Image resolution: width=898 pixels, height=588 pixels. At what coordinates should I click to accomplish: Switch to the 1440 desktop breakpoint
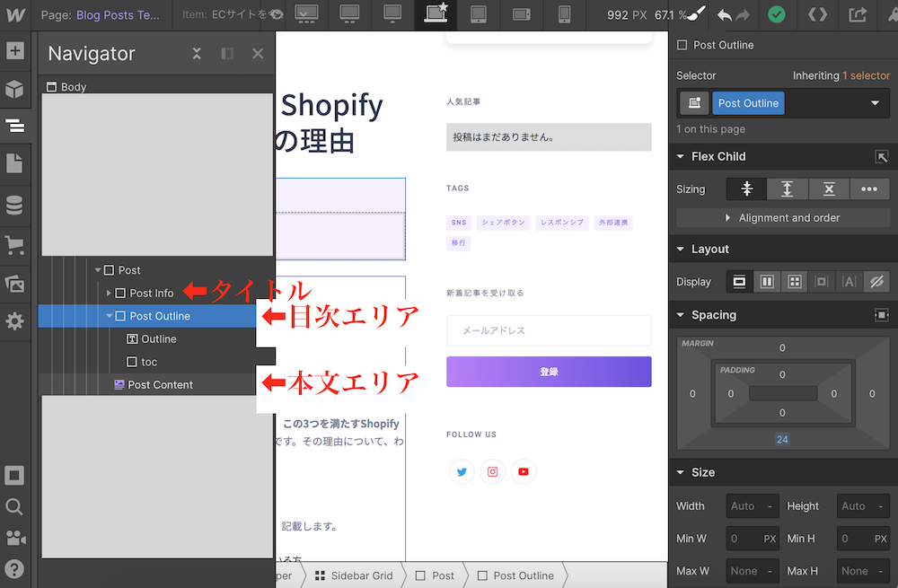click(349, 14)
